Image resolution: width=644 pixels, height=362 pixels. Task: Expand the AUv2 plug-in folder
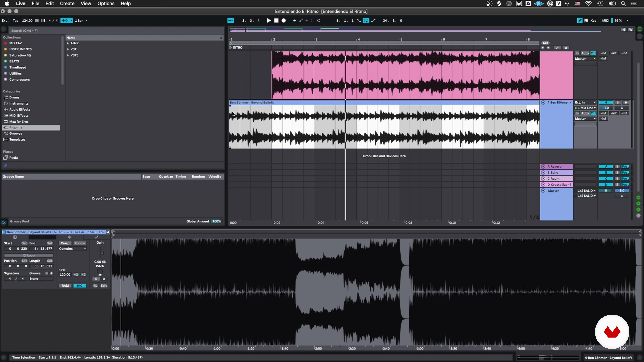pos(68,43)
